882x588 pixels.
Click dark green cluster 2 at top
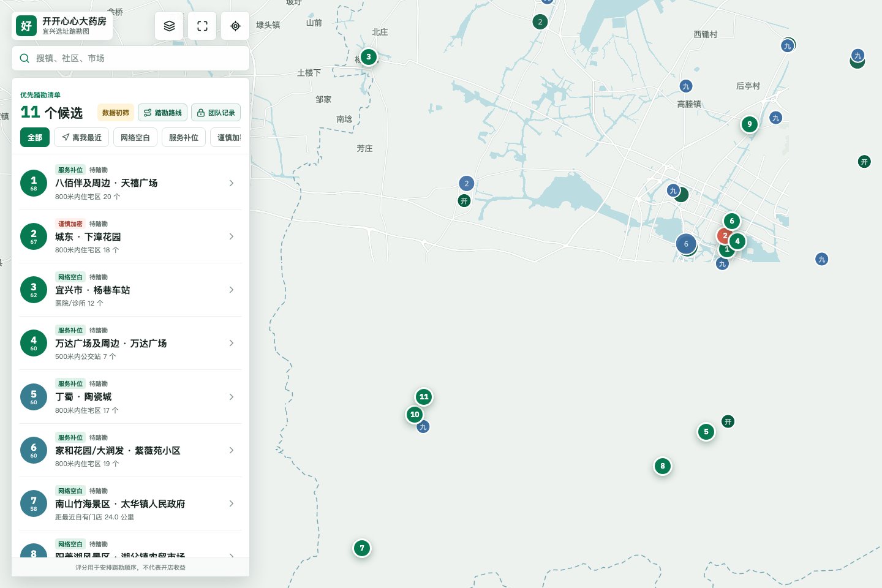[x=540, y=22]
